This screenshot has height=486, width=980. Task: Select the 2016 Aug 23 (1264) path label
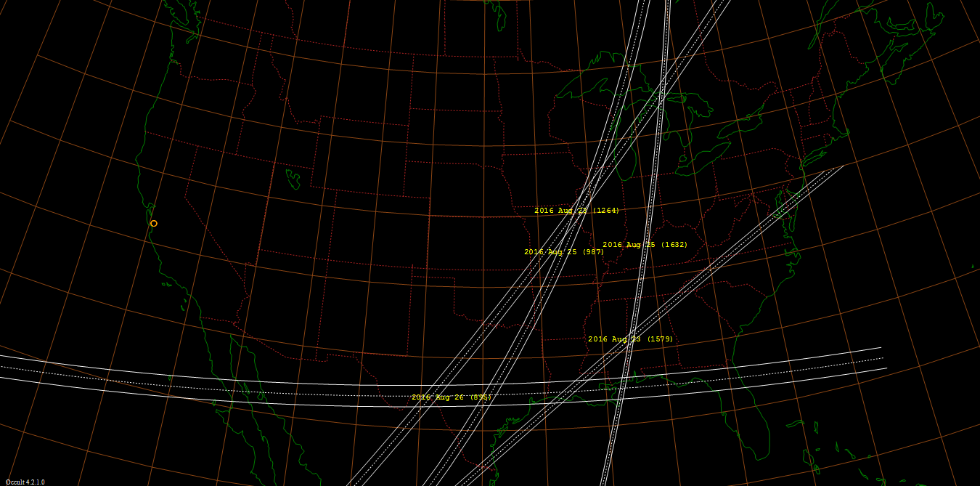576,211
